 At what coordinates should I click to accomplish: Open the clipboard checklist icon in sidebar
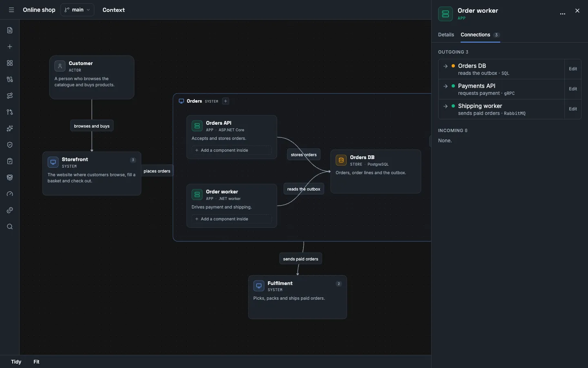click(10, 161)
